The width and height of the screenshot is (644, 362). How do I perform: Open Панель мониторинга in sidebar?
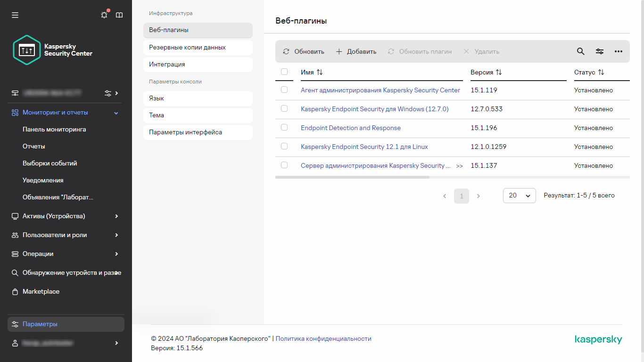pyautogui.click(x=54, y=129)
